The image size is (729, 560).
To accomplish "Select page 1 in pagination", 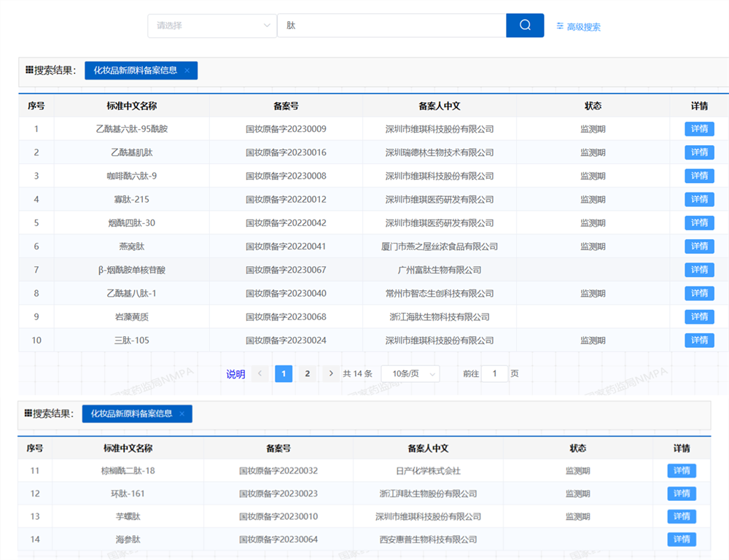I will click(284, 374).
